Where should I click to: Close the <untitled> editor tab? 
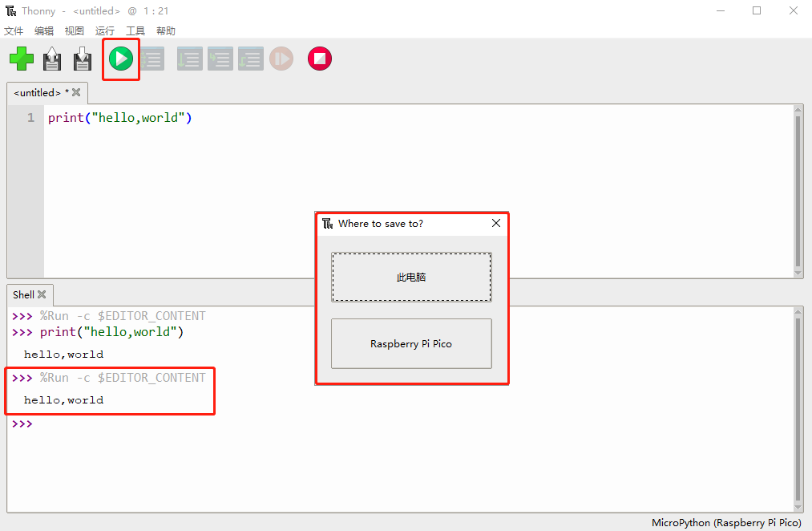76,92
